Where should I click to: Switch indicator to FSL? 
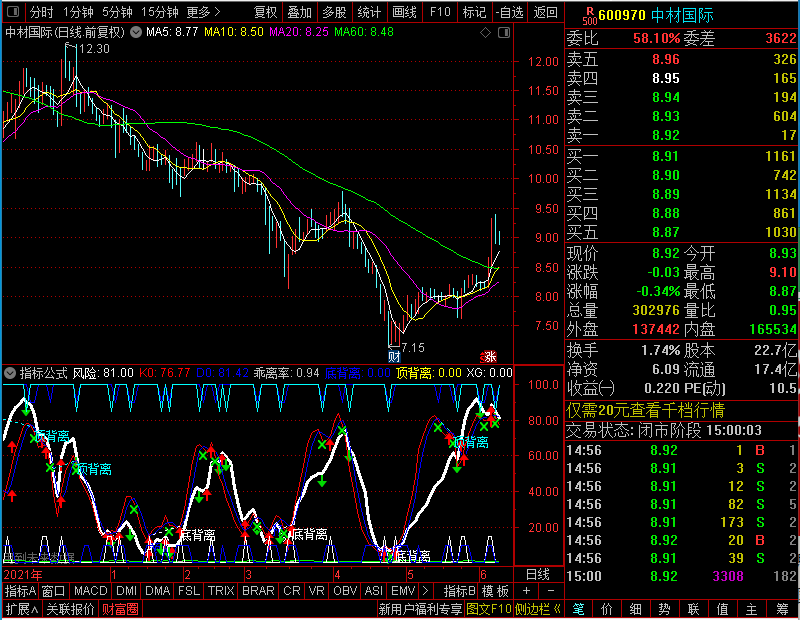pyautogui.click(x=189, y=591)
